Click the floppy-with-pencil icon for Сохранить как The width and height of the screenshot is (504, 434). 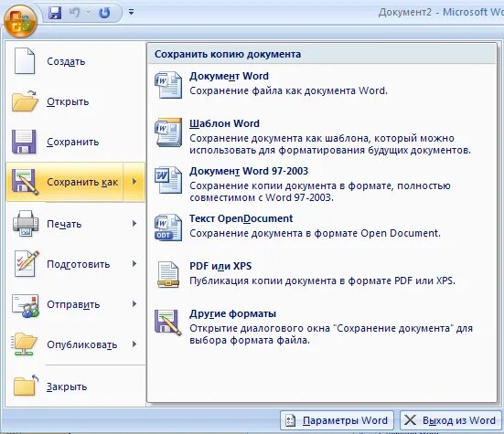[x=25, y=182]
